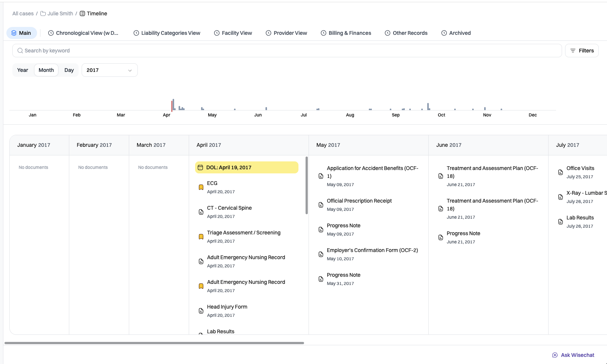Open the Chronological View tab
The width and height of the screenshot is (607, 364).
83,33
